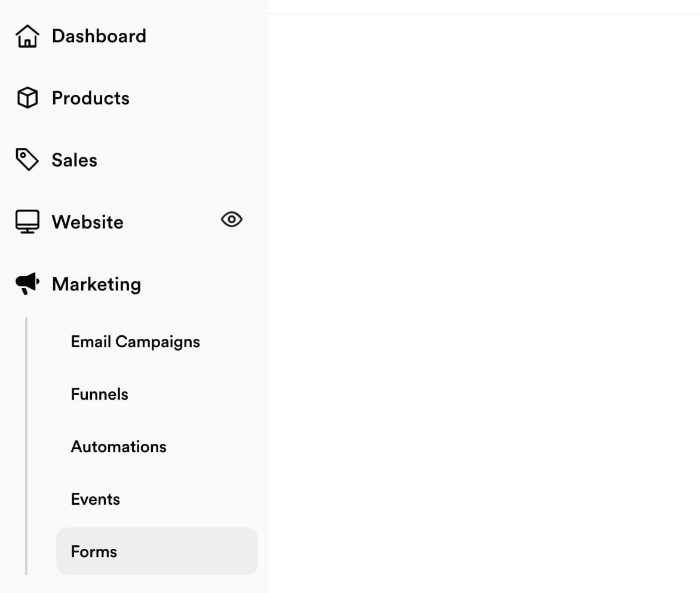700x593 pixels.
Task: Select the Forms text label
Action: pos(94,551)
